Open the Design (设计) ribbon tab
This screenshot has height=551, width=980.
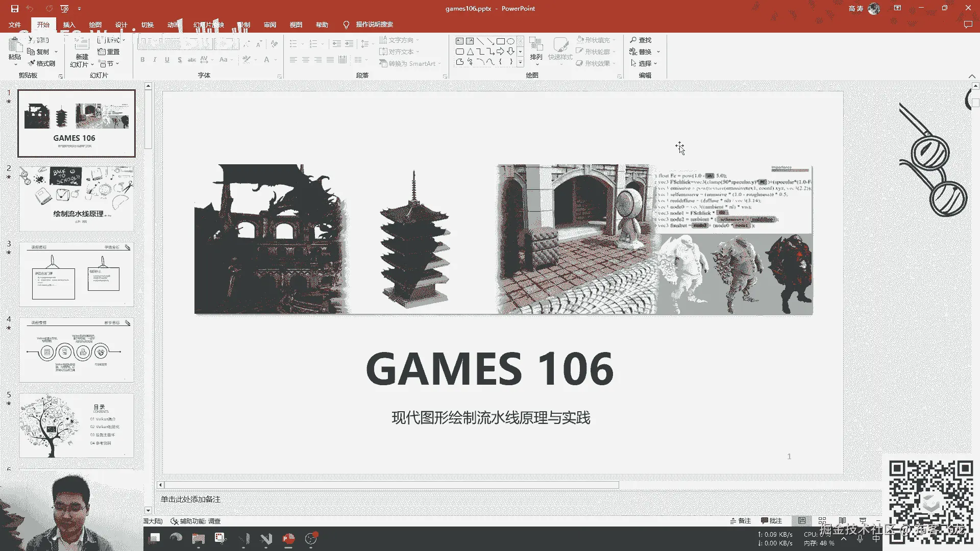coord(121,24)
